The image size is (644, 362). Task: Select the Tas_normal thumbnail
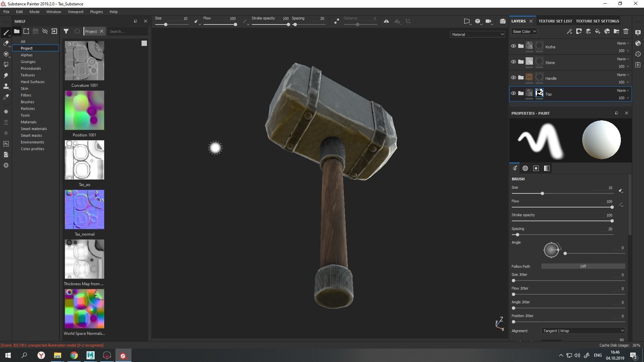tap(85, 209)
